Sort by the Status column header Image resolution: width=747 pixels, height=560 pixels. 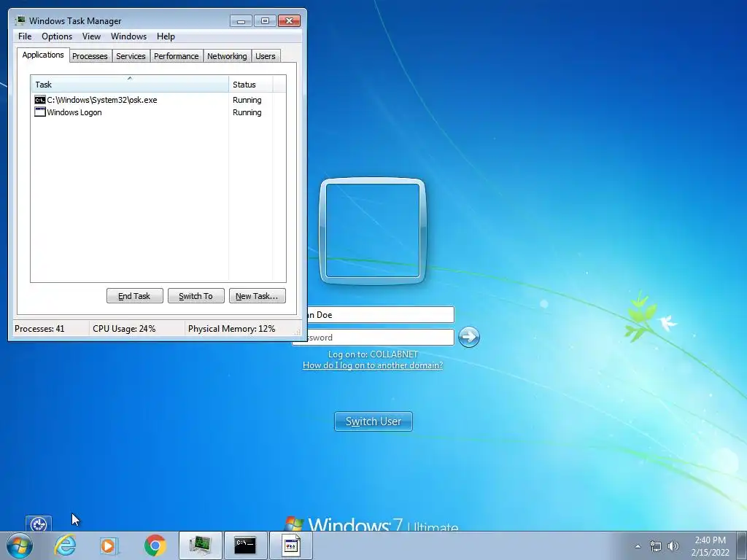click(x=251, y=85)
